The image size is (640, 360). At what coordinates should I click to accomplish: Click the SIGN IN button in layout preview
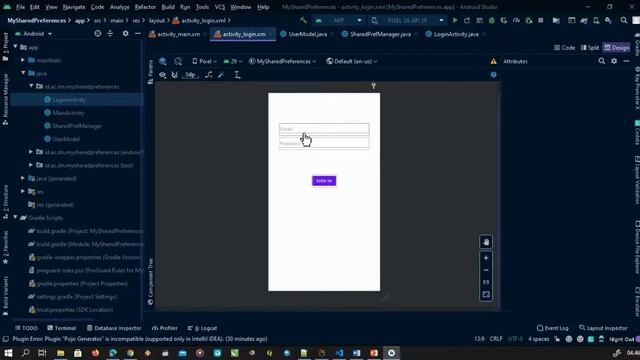click(324, 181)
